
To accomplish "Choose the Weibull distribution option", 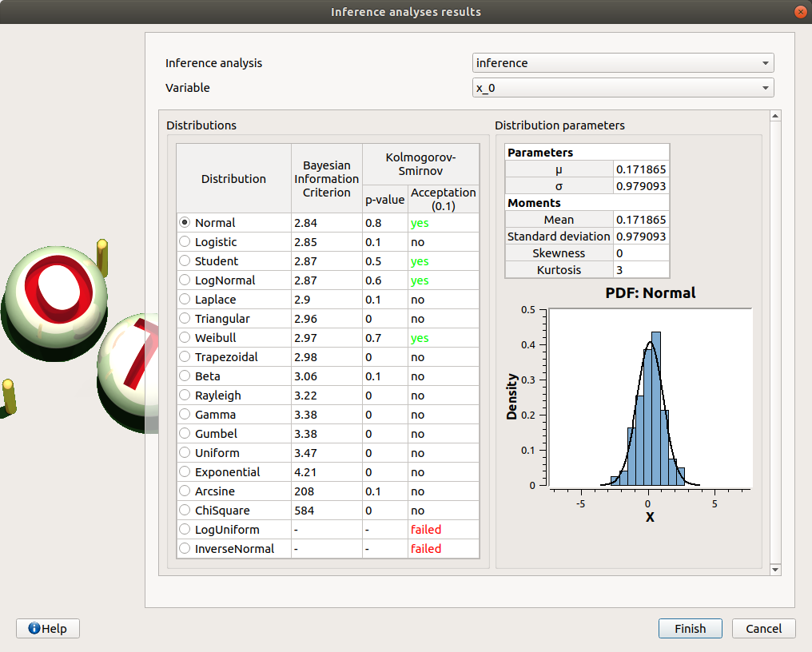I will pyautogui.click(x=185, y=338).
